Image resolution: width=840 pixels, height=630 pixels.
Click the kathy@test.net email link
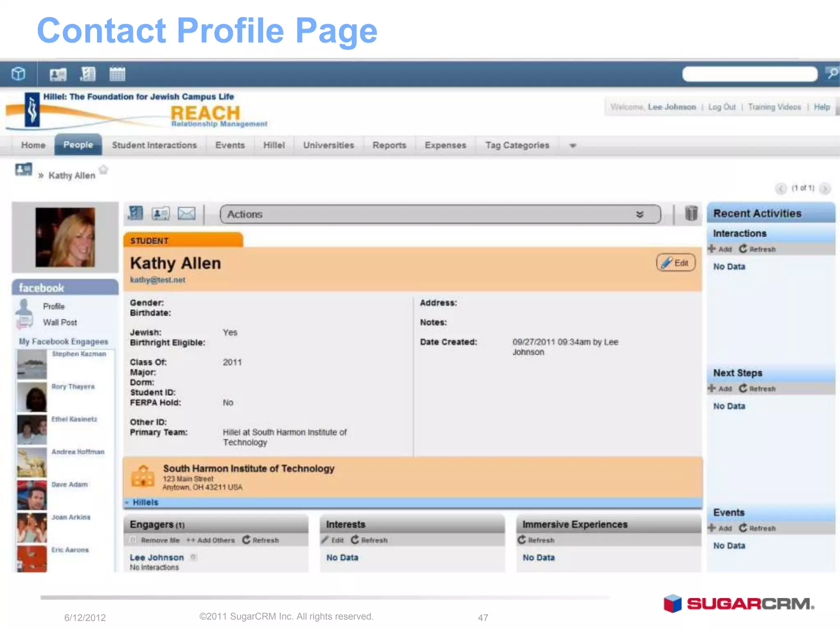(x=157, y=280)
